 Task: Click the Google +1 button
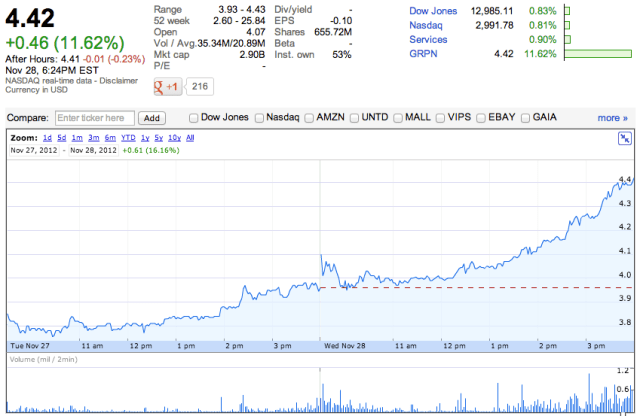[x=168, y=87]
